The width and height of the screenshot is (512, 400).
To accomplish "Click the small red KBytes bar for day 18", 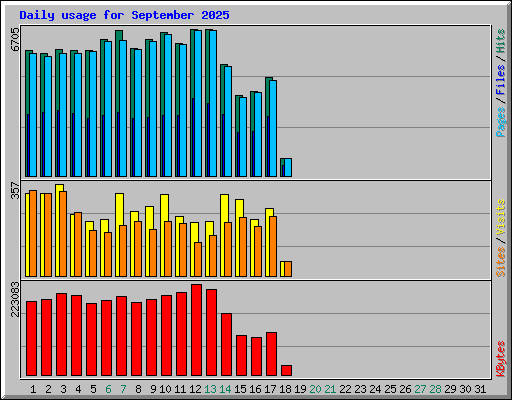I will pyautogui.click(x=286, y=370).
